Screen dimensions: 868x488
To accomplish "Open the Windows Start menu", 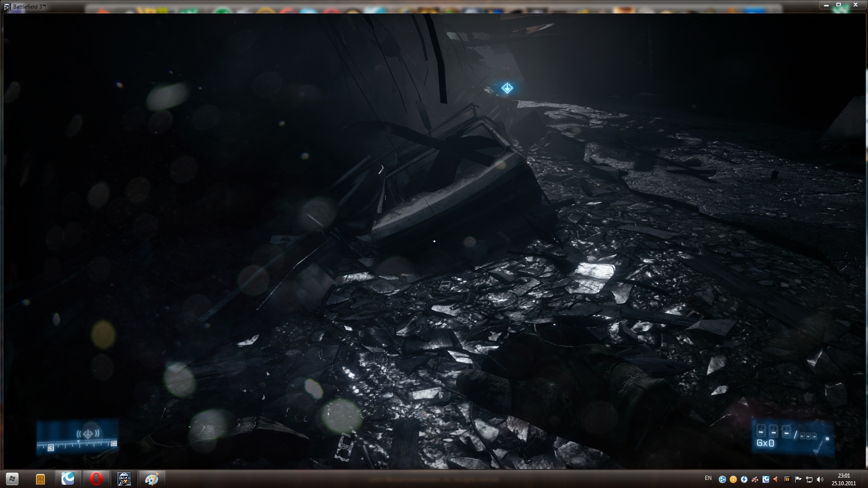I will coord(12,479).
